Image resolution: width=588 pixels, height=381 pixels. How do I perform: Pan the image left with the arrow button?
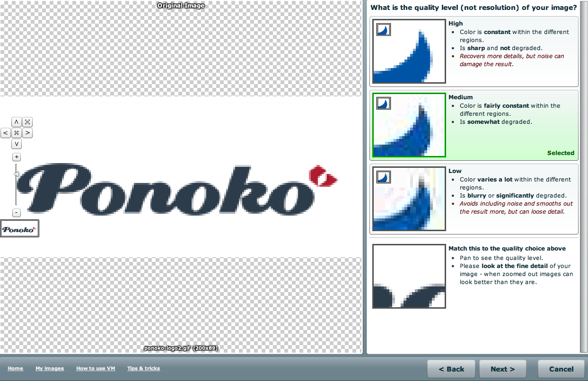[6, 133]
